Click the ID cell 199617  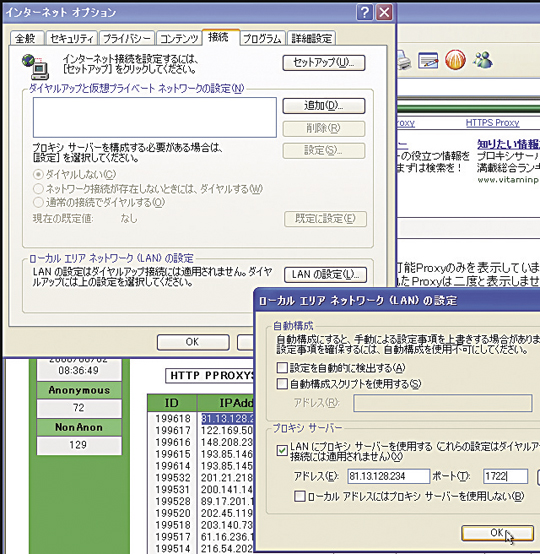(x=173, y=430)
